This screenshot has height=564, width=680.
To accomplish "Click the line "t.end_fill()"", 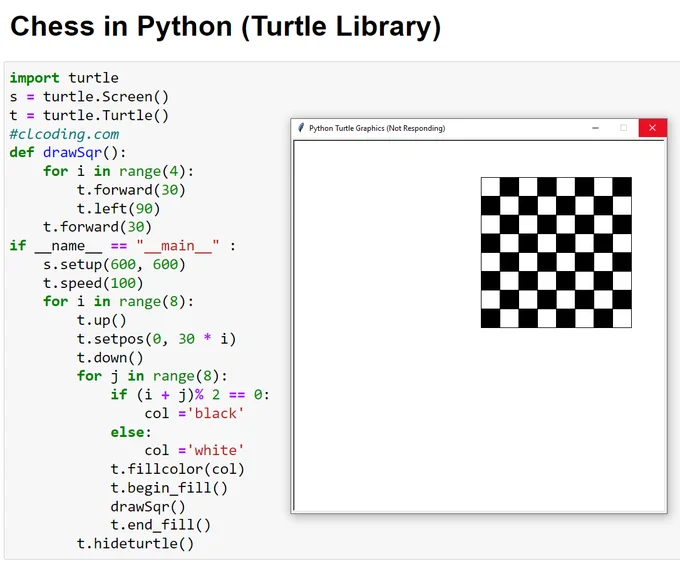I will [x=160, y=525].
